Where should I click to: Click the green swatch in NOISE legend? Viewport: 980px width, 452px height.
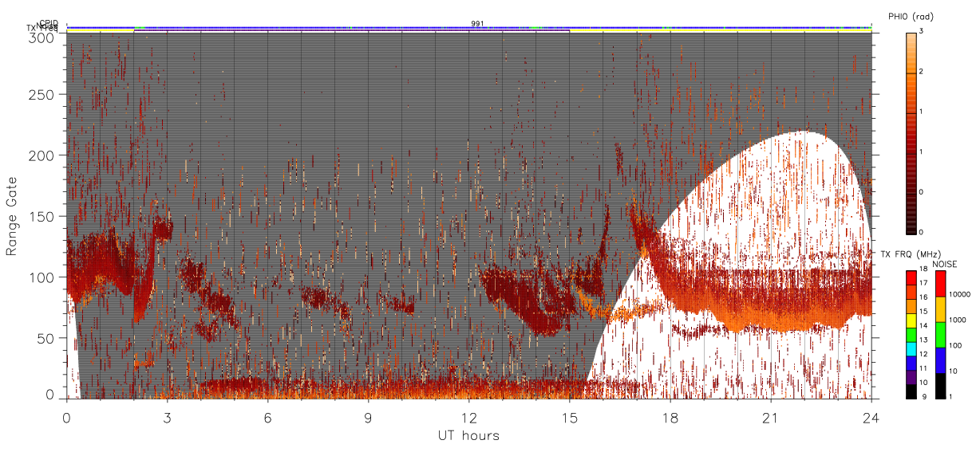941,335
